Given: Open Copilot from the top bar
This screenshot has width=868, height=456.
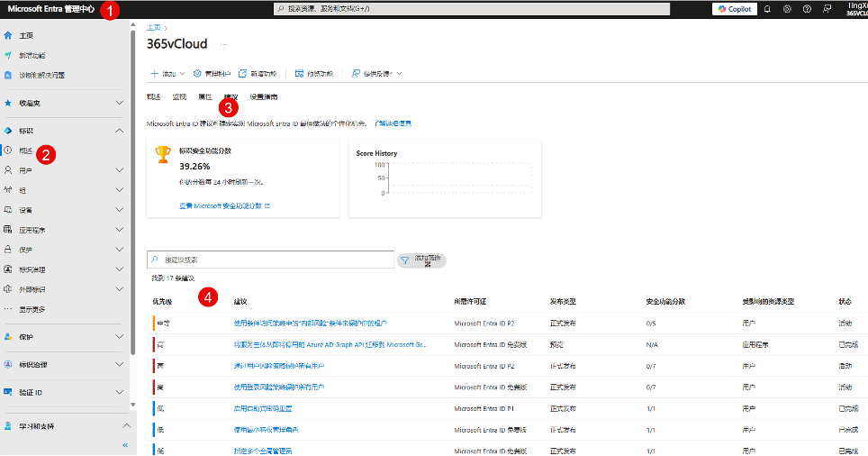Looking at the screenshot, I should (735, 9).
